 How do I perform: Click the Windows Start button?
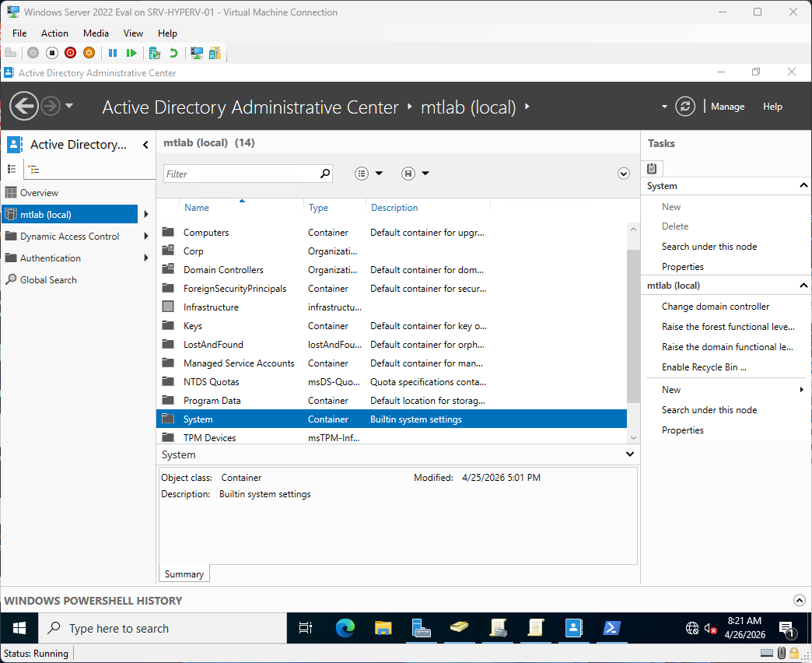pyautogui.click(x=19, y=628)
